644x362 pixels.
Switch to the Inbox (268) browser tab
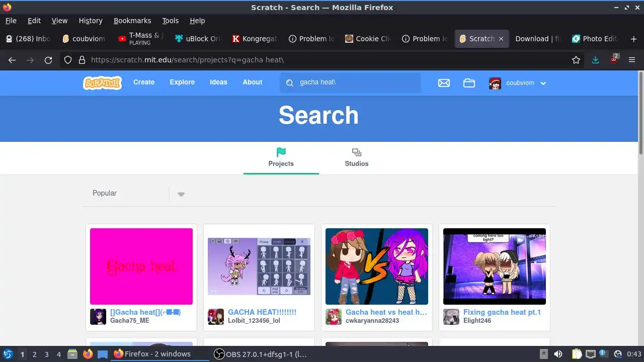click(28, 39)
